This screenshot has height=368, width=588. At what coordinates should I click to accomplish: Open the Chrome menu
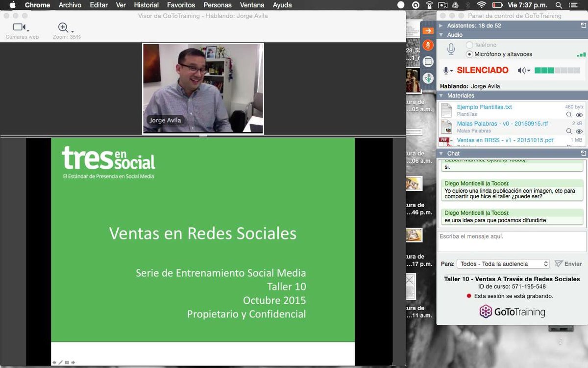coord(37,5)
